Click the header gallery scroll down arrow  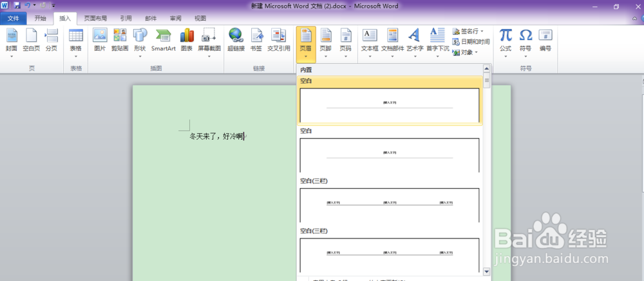click(487, 271)
